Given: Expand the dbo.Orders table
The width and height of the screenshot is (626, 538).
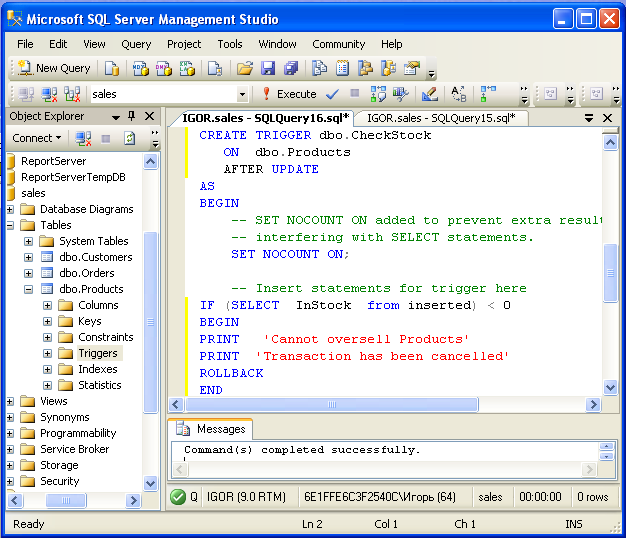Looking at the screenshot, I should click(x=28, y=273).
